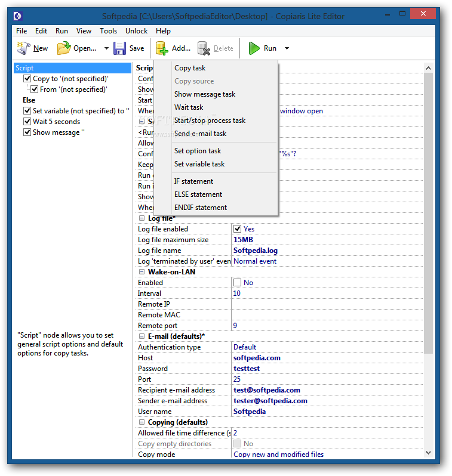The height and width of the screenshot is (476, 452).
Task: Click the Log file maximum size value 15MB
Action: tap(243, 240)
